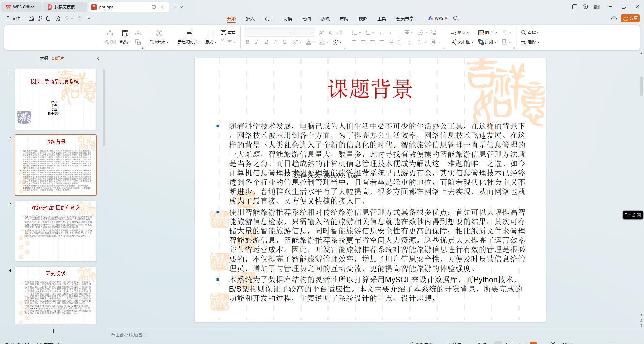Viewport: 644px width, 344px height.
Task: Click the Increase indent icon
Action: 391,33
